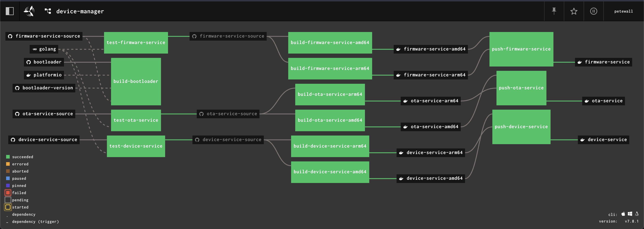Click the "dependency (trigger)" legend label
The height and width of the screenshot is (229, 644).
(x=36, y=222)
